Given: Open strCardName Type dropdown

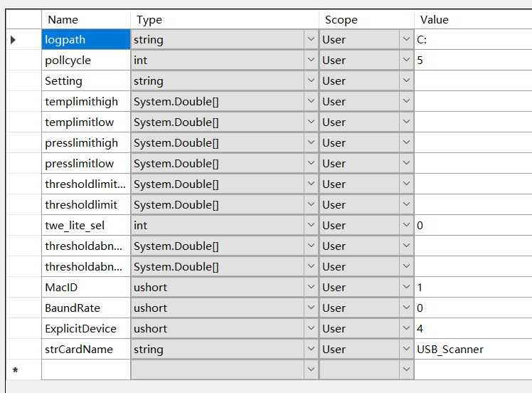Looking at the screenshot, I should (x=311, y=349).
